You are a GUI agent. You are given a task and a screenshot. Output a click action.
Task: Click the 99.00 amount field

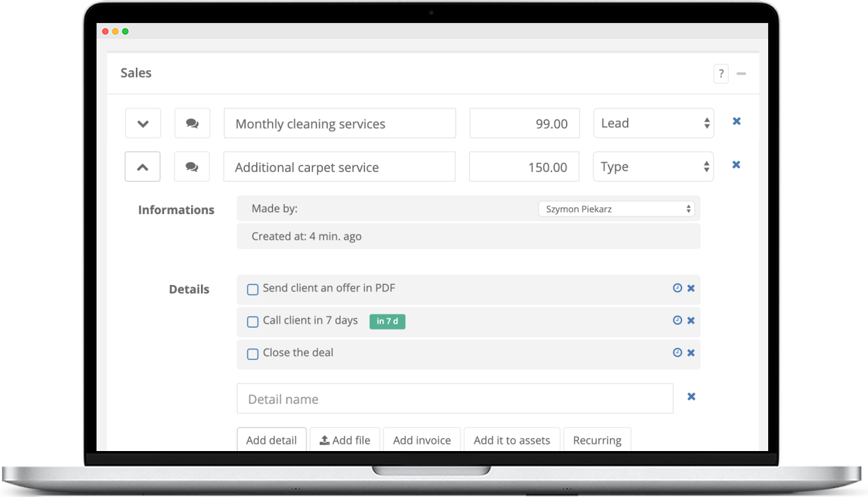tap(525, 123)
